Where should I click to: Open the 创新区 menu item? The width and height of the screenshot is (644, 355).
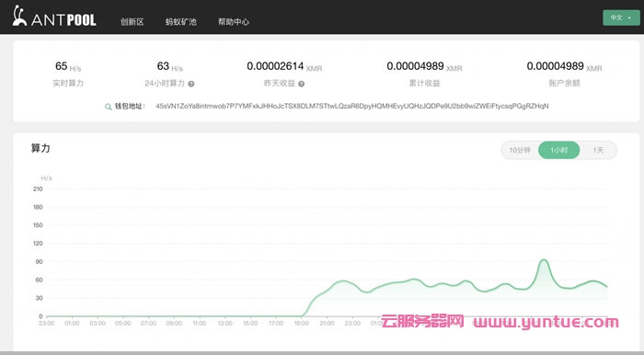(132, 22)
